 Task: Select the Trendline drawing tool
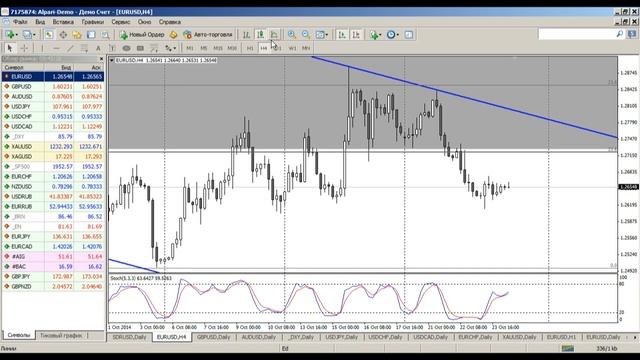70,48
